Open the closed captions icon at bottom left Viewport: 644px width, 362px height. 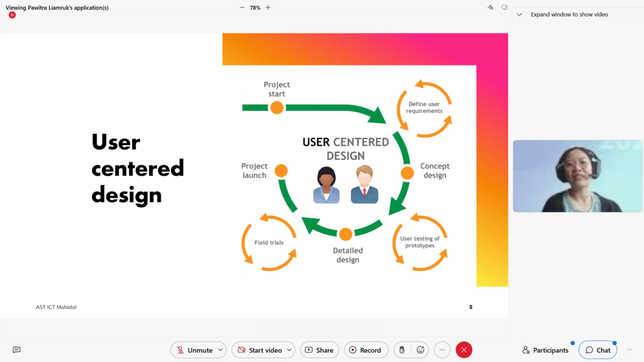(16, 350)
